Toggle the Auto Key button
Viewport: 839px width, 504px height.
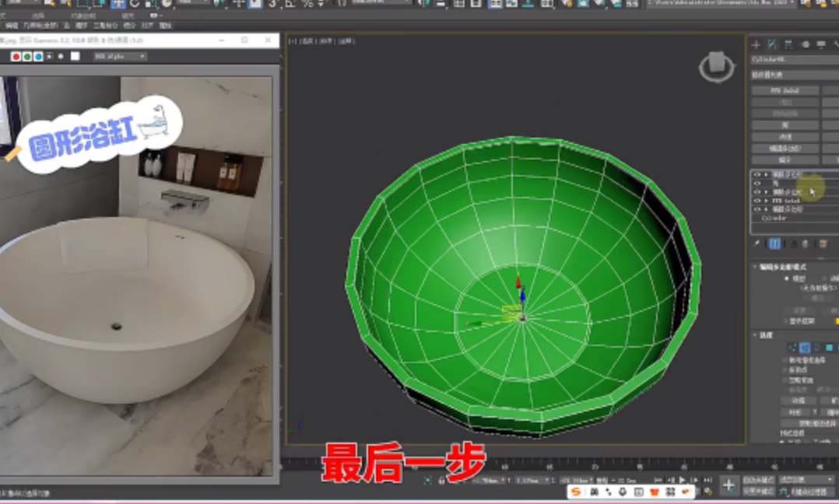pos(758,480)
